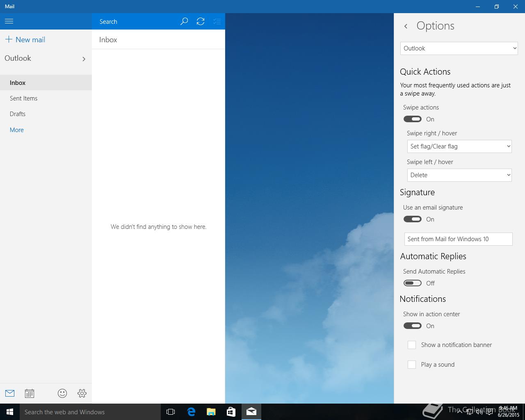Open settings gear icon

82,393
